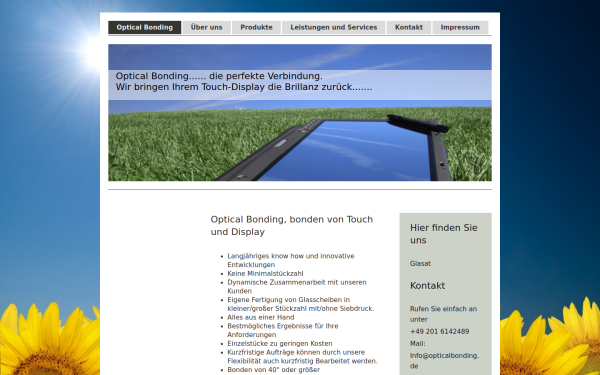Click the company name 'Glasat'

pyautogui.click(x=420, y=264)
